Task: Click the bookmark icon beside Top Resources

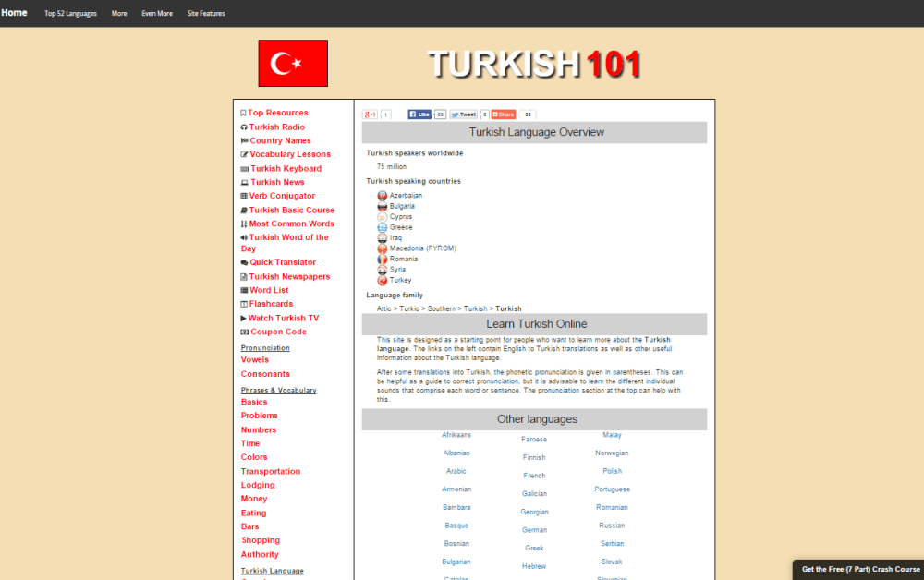Action: click(243, 113)
